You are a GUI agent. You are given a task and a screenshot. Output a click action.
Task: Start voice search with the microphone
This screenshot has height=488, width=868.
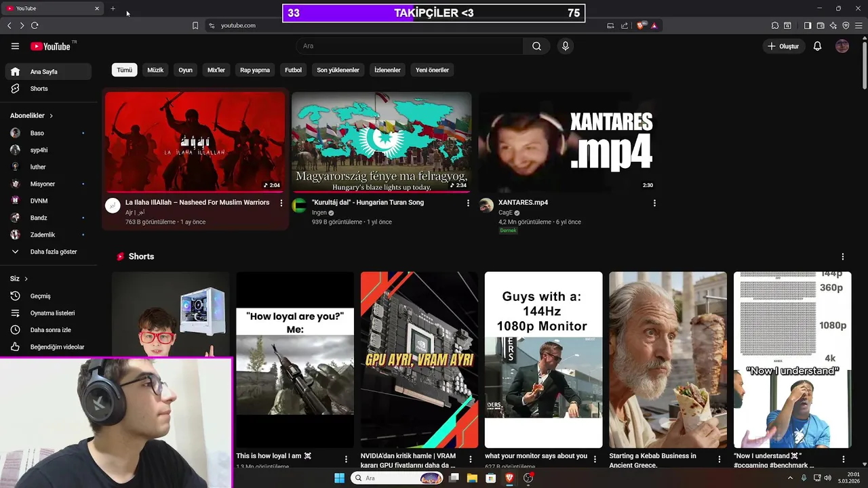point(565,46)
